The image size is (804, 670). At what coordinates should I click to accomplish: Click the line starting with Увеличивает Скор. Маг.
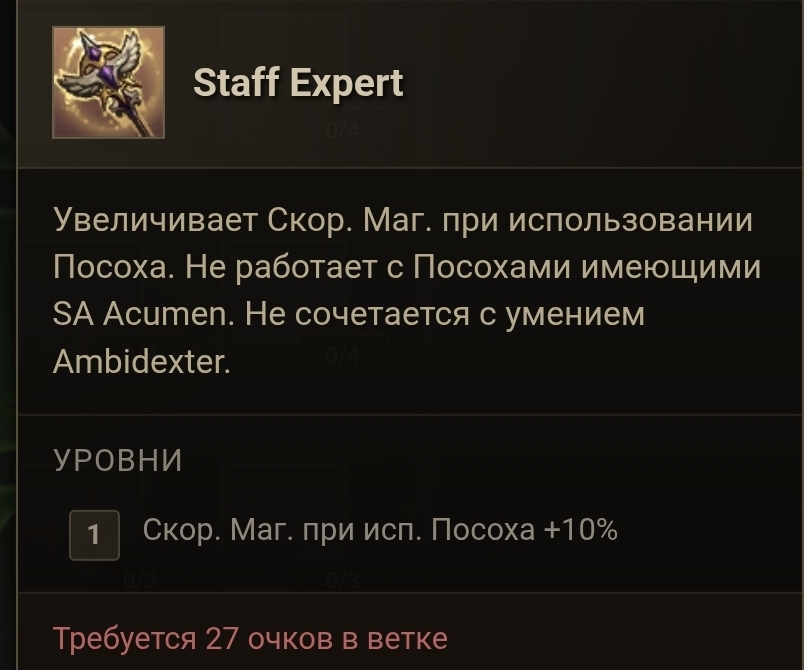403,220
